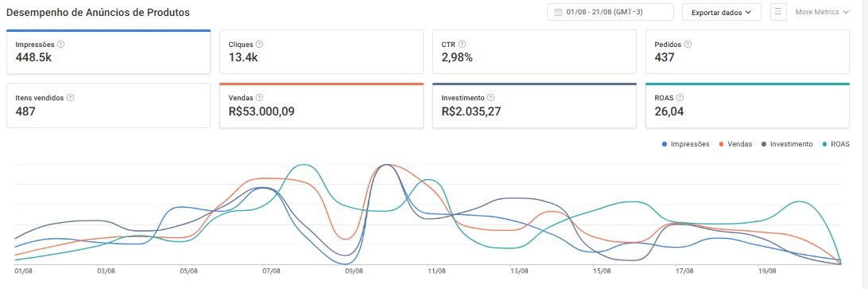The height and width of the screenshot is (289, 868).
Task: Expand the More Metrics dropdown
Action: click(822, 12)
